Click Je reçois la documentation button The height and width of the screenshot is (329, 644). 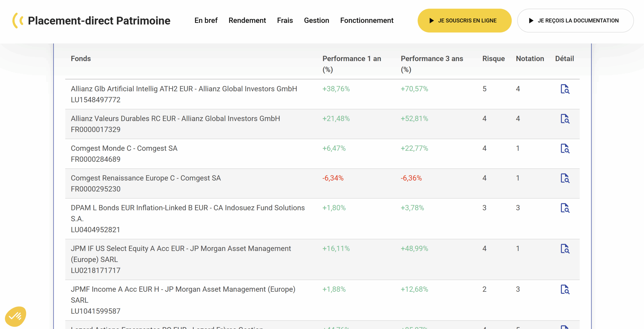tap(575, 21)
